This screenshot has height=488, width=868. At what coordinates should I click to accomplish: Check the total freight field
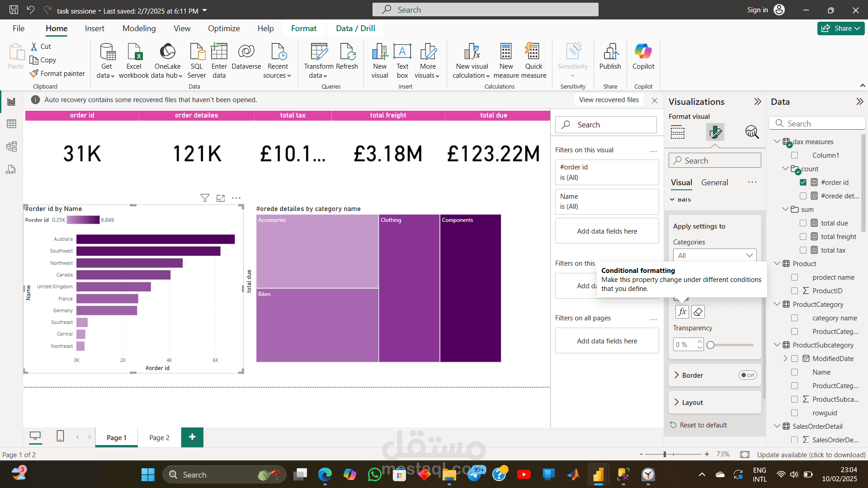[803, 237]
